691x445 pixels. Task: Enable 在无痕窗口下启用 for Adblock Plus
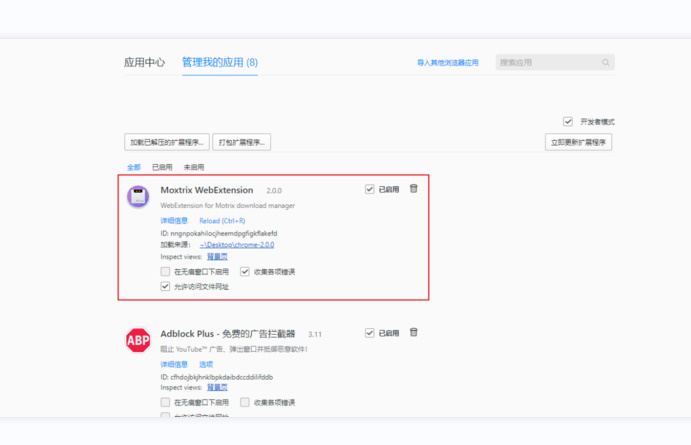pos(165,402)
